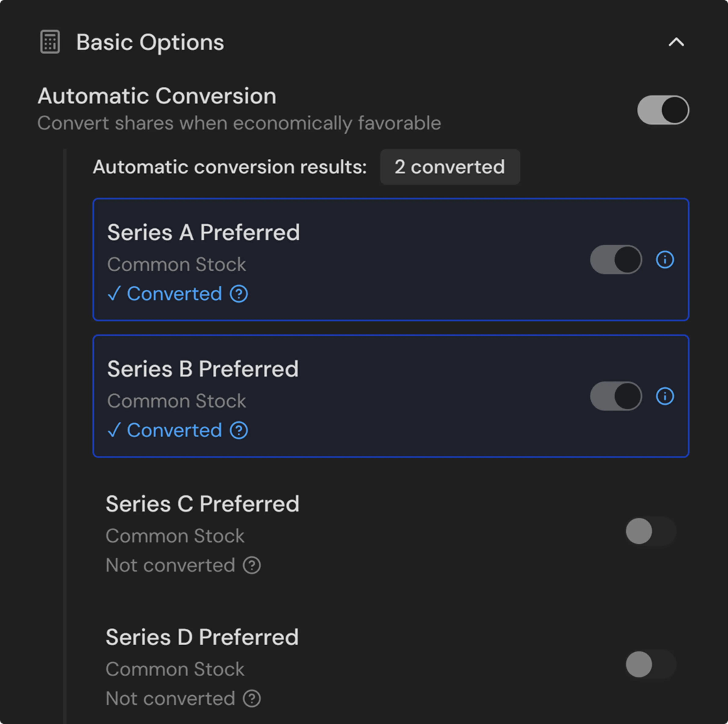728x724 pixels.
Task: Enable Series C Preferred conversion toggle
Action: coord(650,531)
